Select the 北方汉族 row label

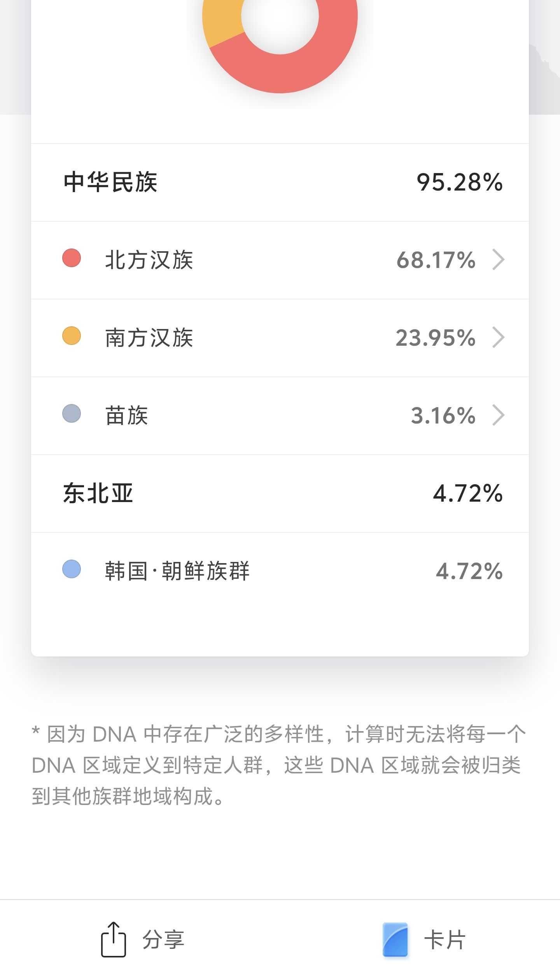point(149,260)
